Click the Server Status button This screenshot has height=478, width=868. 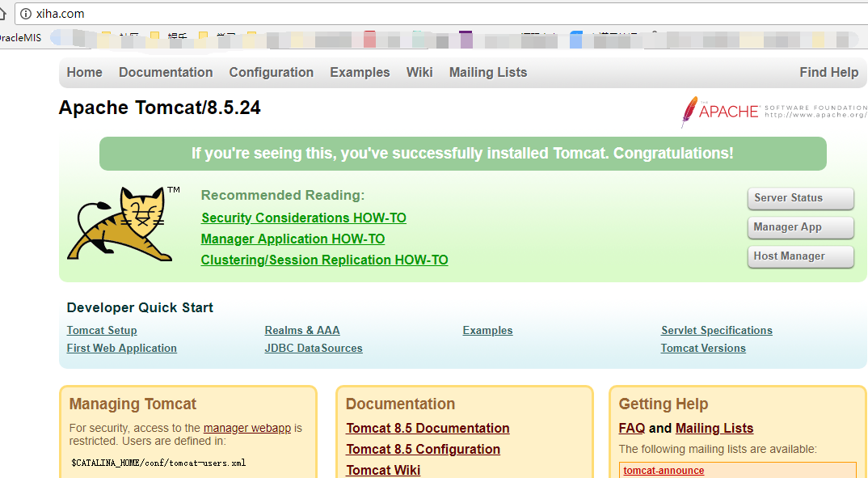click(x=800, y=198)
